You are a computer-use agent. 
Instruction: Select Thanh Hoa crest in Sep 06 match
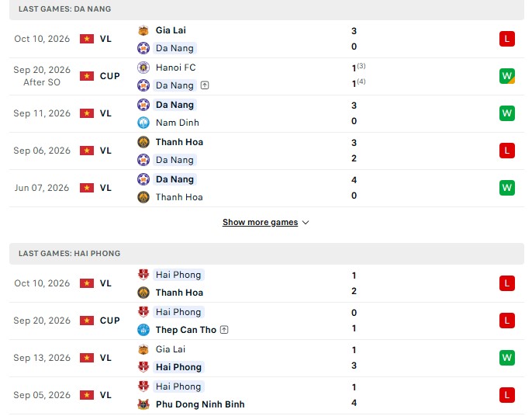click(x=143, y=142)
